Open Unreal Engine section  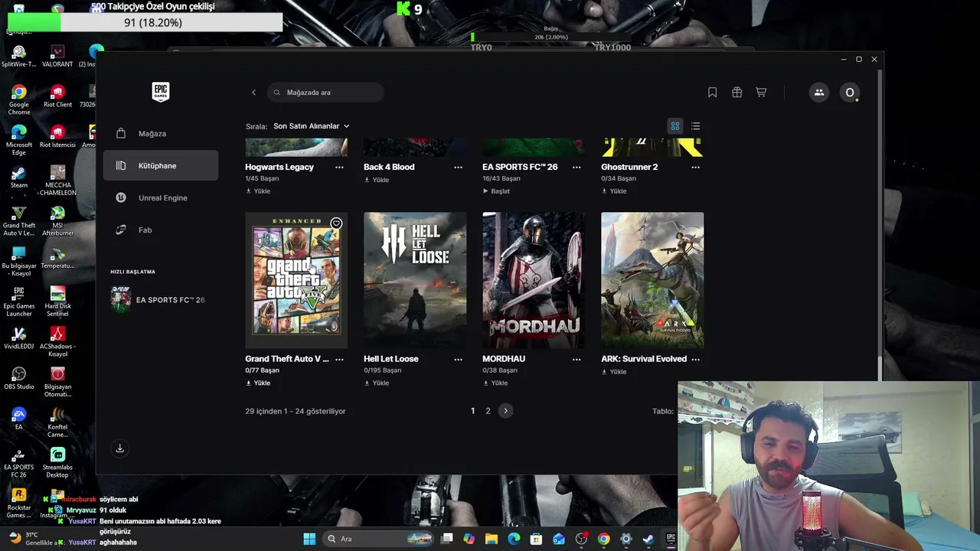tap(161, 198)
